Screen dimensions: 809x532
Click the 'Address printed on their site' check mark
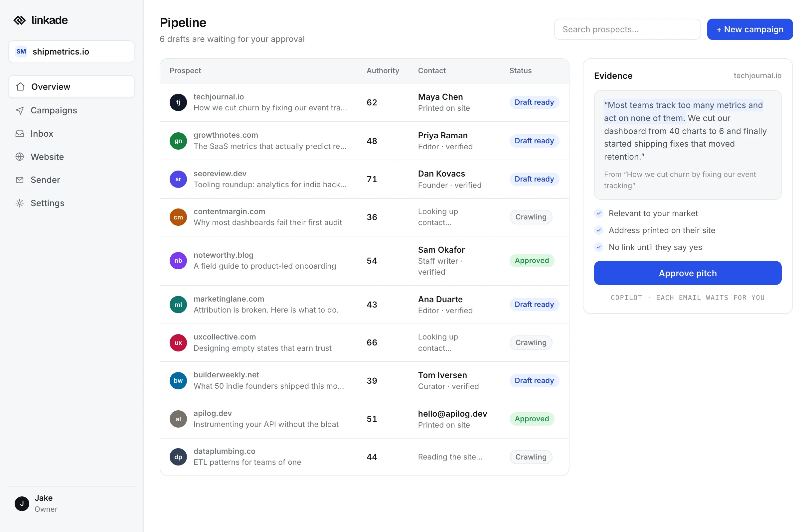pyautogui.click(x=598, y=230)
